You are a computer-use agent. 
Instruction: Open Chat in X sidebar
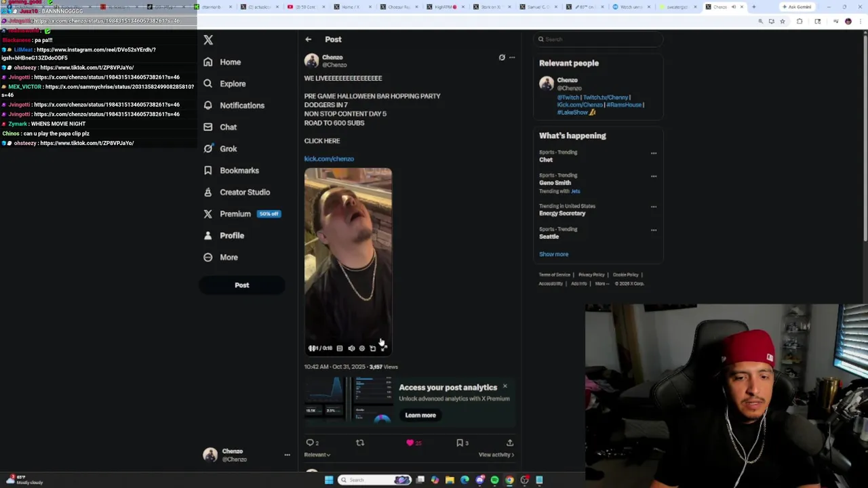220,127
